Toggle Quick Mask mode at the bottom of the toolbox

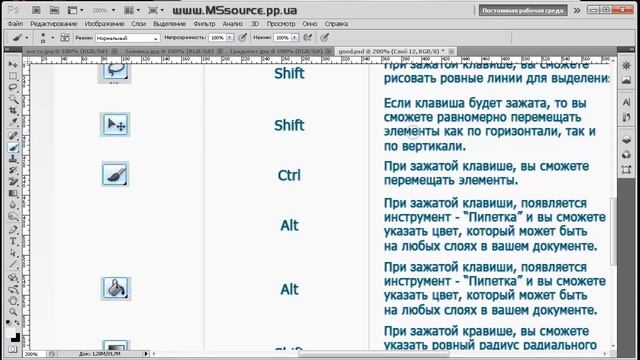click(13, 349)
